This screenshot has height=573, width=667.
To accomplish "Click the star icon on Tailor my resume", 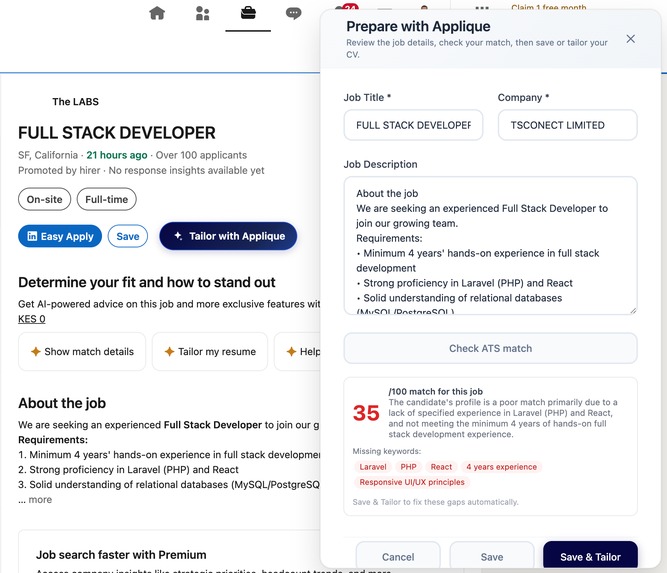I will [169, 351].
